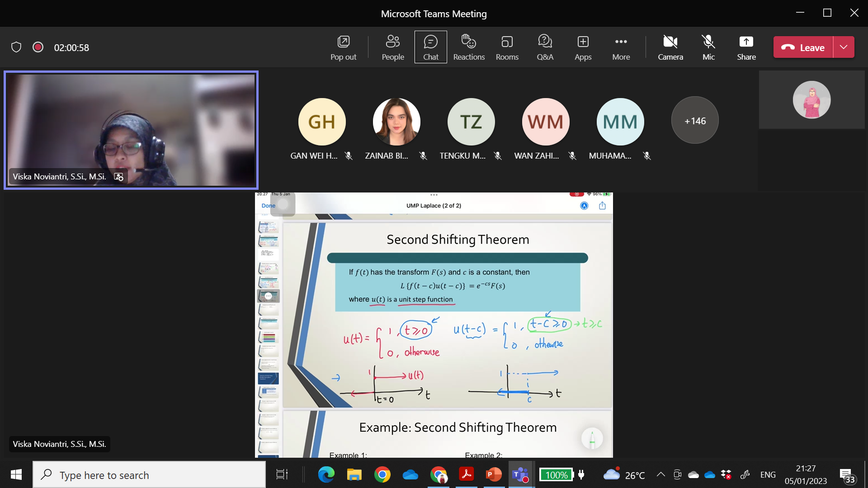
Task: Click Done in the shared presentation
Action: [x=268, y=206]
